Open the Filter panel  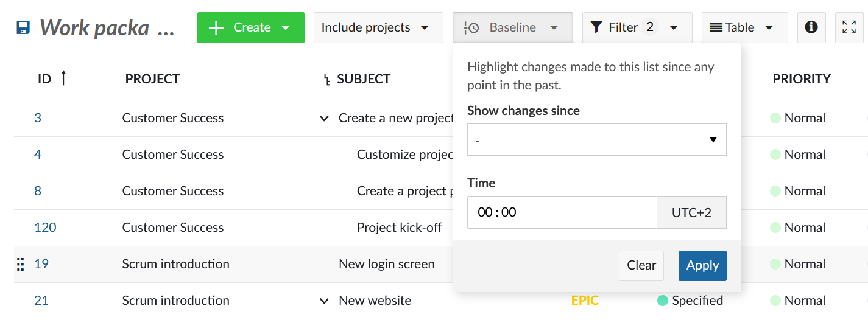pyautogui.click(x=637, y=27)
